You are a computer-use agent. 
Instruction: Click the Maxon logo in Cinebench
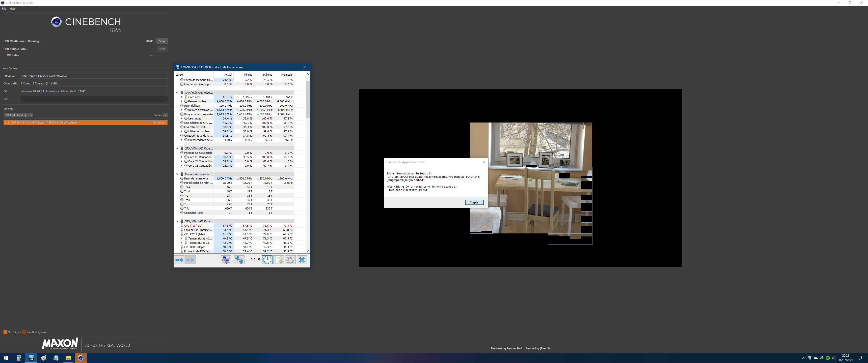[60, 344]
